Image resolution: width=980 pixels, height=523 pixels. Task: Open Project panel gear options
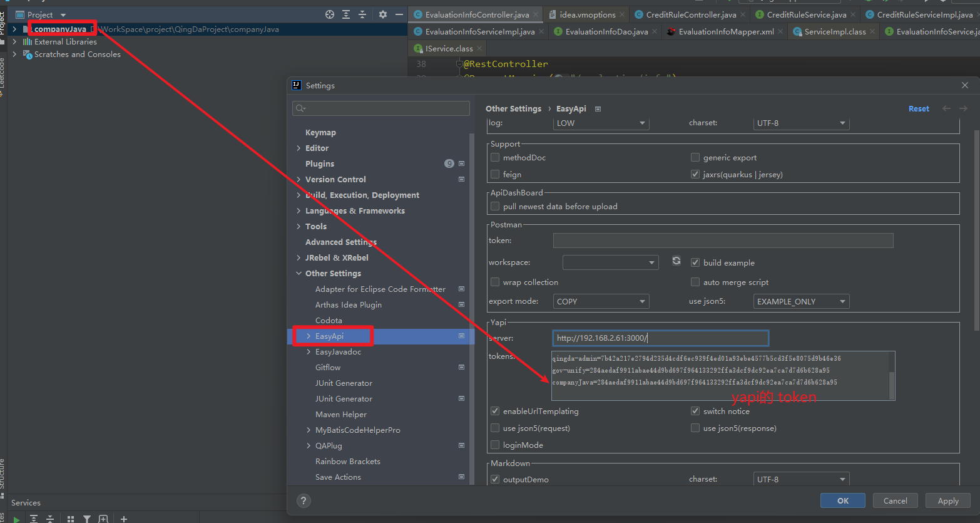pyautogui.click(x=383, y=14)
